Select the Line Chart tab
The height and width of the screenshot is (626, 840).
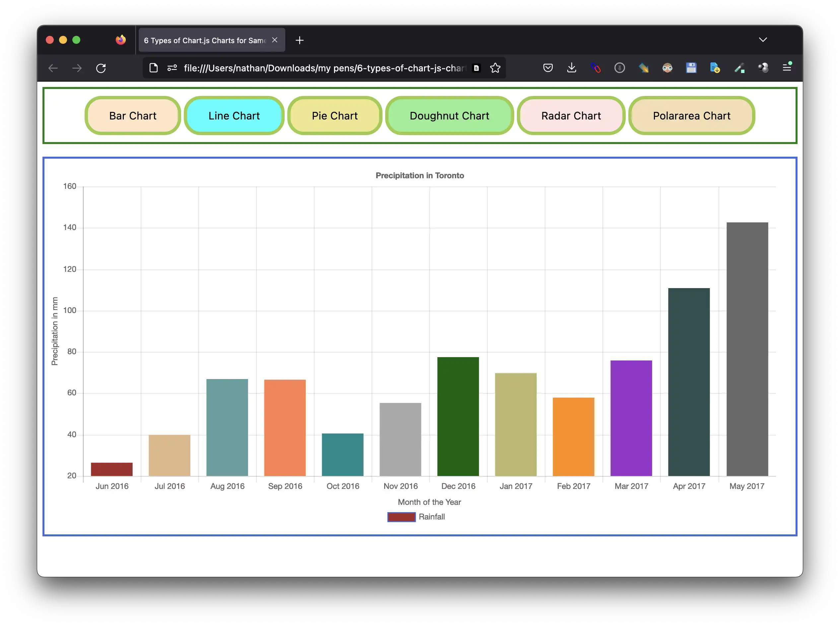click(234, 116)
